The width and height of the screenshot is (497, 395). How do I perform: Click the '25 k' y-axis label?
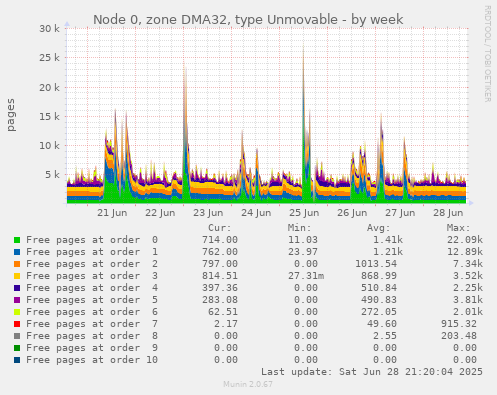49,58
